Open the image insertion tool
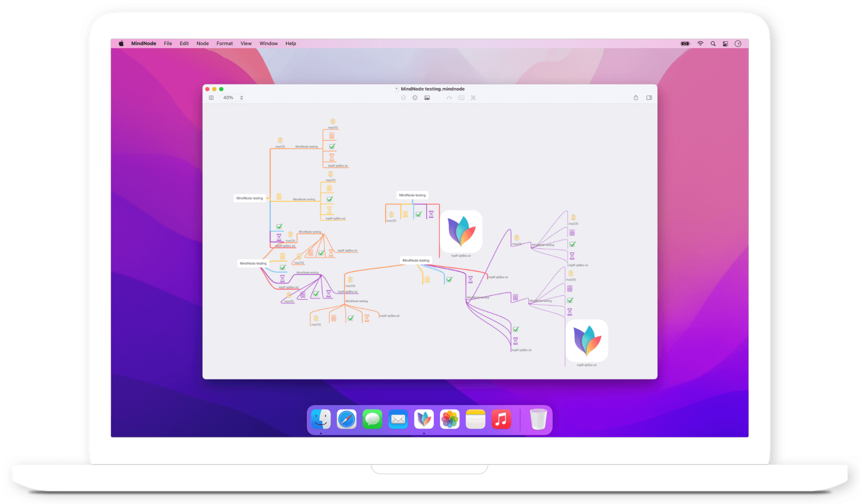 [x=427, y=98]
